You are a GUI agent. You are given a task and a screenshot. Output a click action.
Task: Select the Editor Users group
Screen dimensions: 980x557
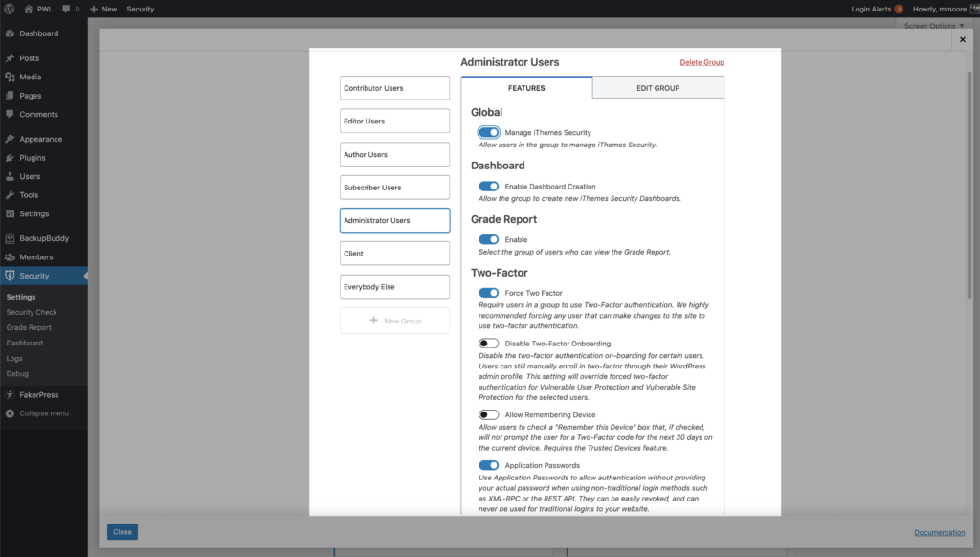click(x=394, y=121)
